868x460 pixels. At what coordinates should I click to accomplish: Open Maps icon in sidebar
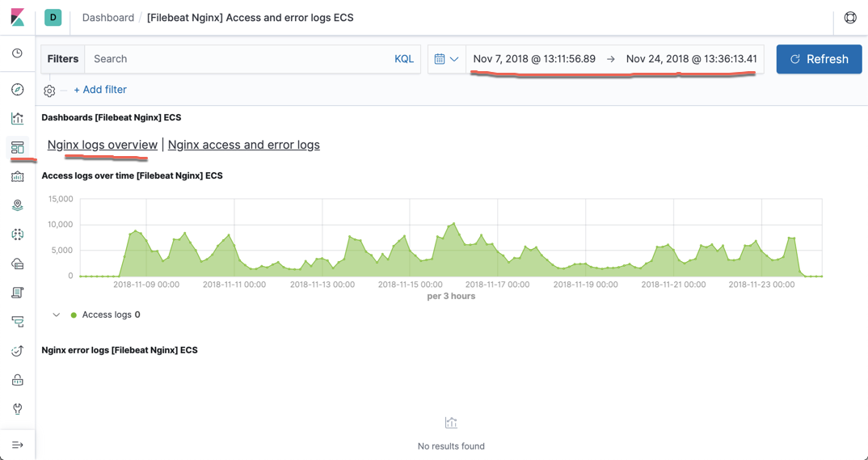[x=17, y=205]
